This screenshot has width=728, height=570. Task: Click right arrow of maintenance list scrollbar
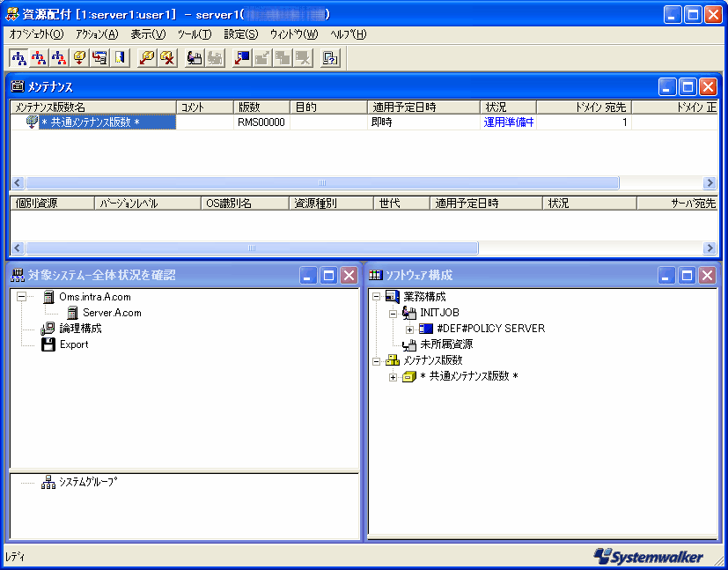coord(710,183)
